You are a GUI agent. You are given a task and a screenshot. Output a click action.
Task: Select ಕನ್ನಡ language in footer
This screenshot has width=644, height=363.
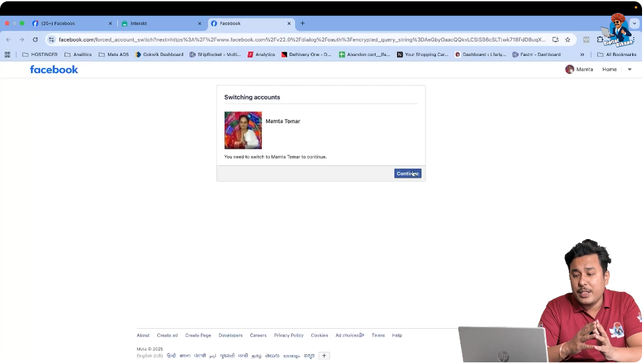pyautogui.click(x=309, y=356)
